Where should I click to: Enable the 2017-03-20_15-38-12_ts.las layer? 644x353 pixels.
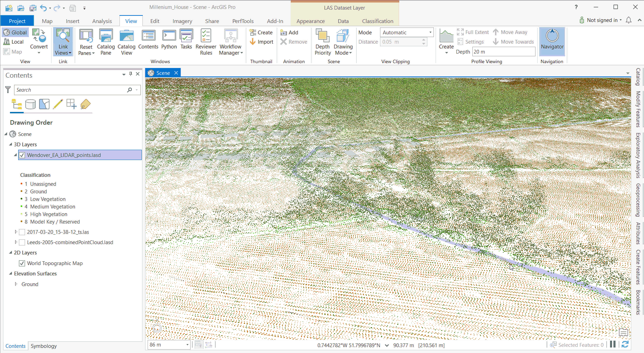(22, 232)
